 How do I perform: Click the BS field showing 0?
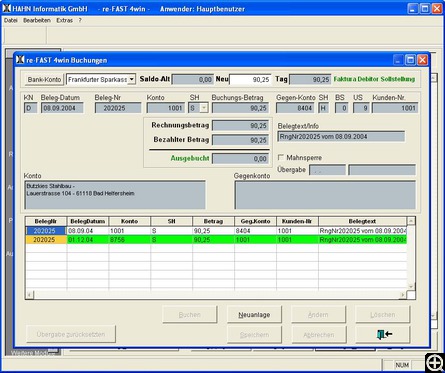coord(341,108)
